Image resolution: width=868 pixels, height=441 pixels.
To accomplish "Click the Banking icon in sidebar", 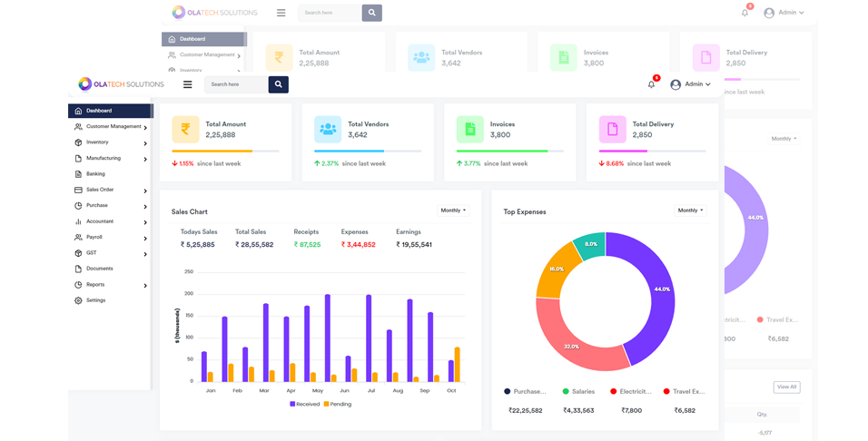I will 78,173.
